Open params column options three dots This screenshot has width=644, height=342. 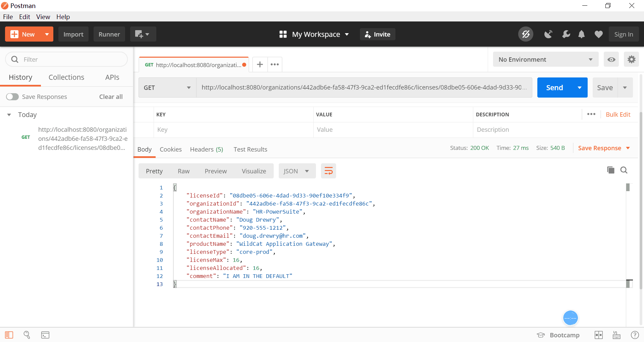coord(591,114)
